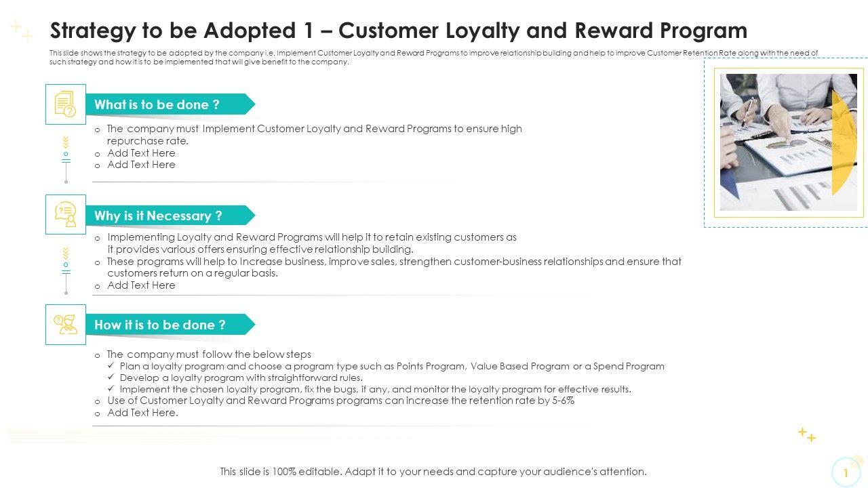Click the 'Plan a loyalty program' checkmark line
Screen dimensions: 868x488
(x=391, y=366)
